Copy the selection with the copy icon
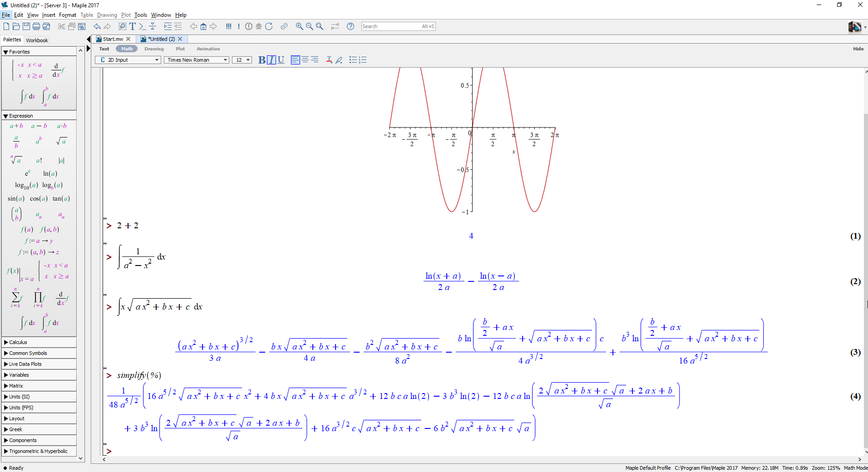868x472 pixels. (72, 26)
